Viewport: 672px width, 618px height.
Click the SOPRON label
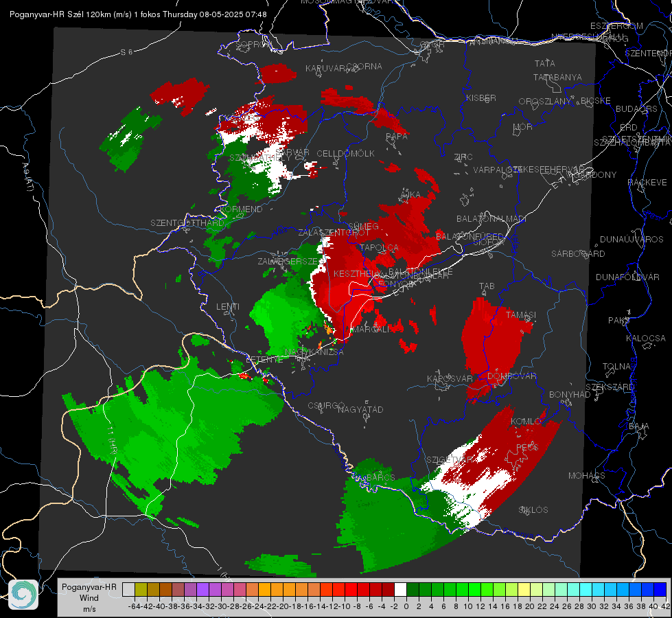point(254,44)
